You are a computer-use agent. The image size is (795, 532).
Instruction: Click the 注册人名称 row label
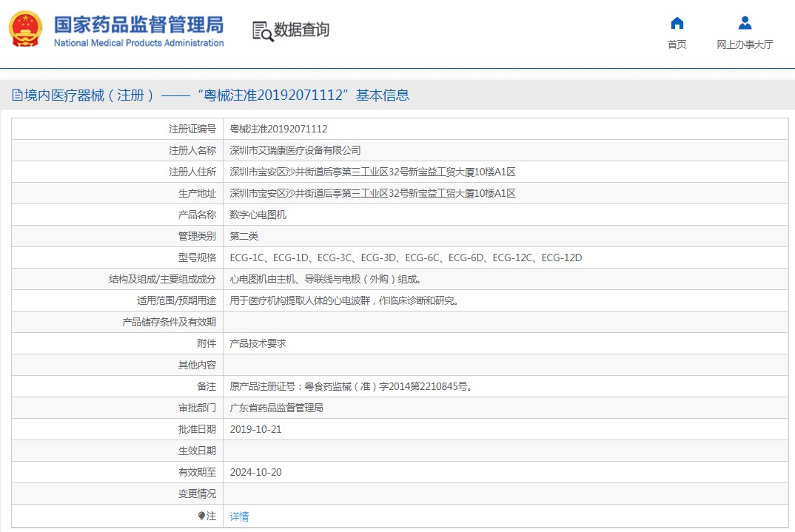tap(192, 150)
